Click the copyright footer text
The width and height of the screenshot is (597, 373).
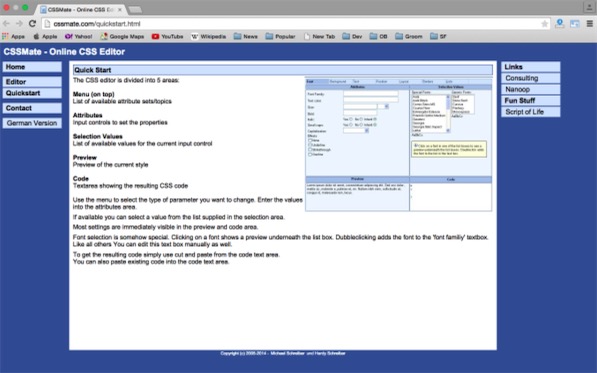coord(283,353)
